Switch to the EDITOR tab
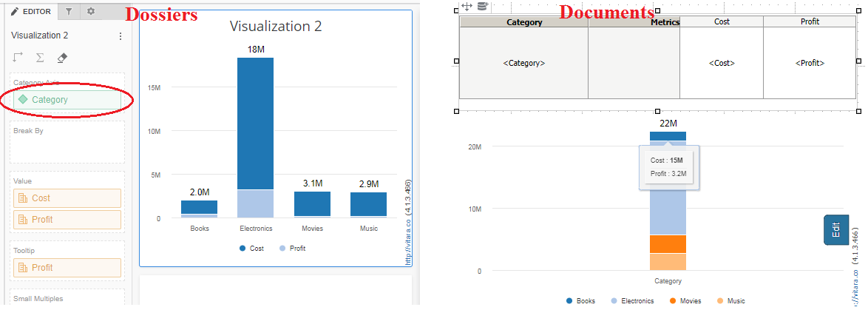The width and height of the screenshot is (868, 327). coord(30,12)
